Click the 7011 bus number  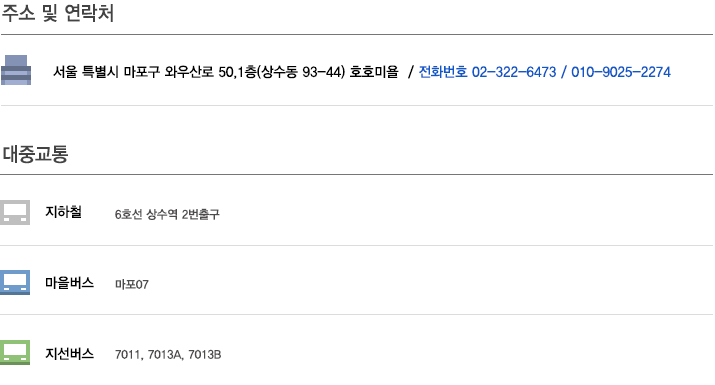[127, 355]
